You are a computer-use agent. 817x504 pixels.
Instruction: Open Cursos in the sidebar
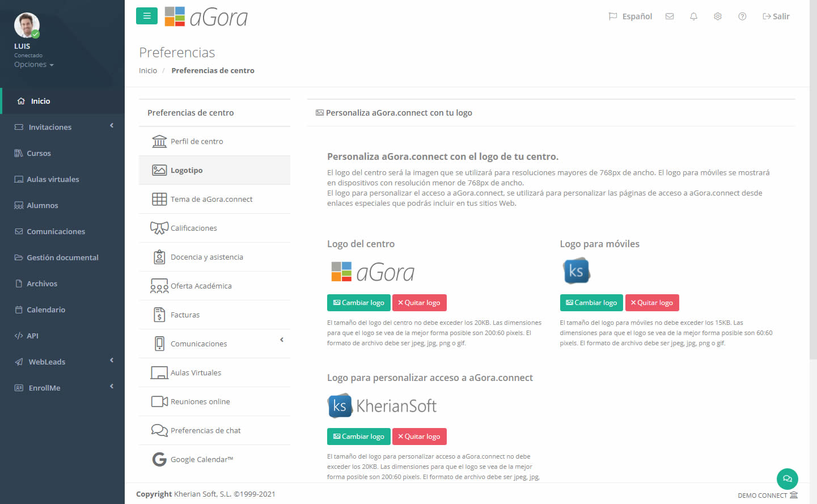click(62, 153)
